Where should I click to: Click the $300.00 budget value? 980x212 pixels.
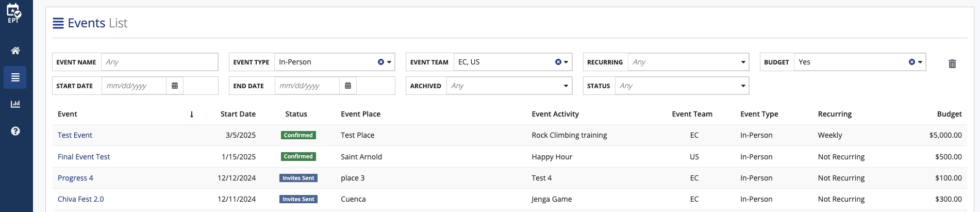click(x=949, y=199)
